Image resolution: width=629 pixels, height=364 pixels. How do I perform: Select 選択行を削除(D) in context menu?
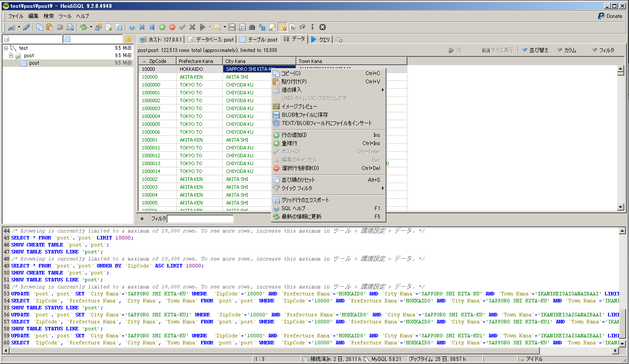300,168
